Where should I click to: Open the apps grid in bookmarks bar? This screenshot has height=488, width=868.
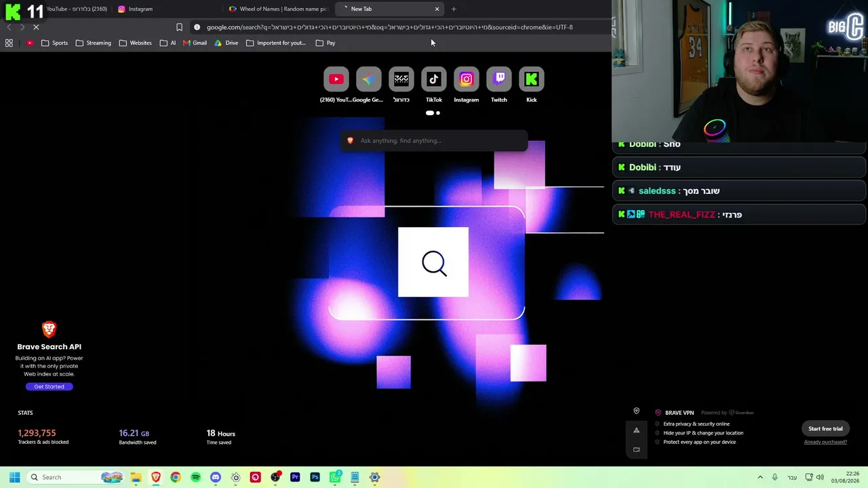[9, 43]
